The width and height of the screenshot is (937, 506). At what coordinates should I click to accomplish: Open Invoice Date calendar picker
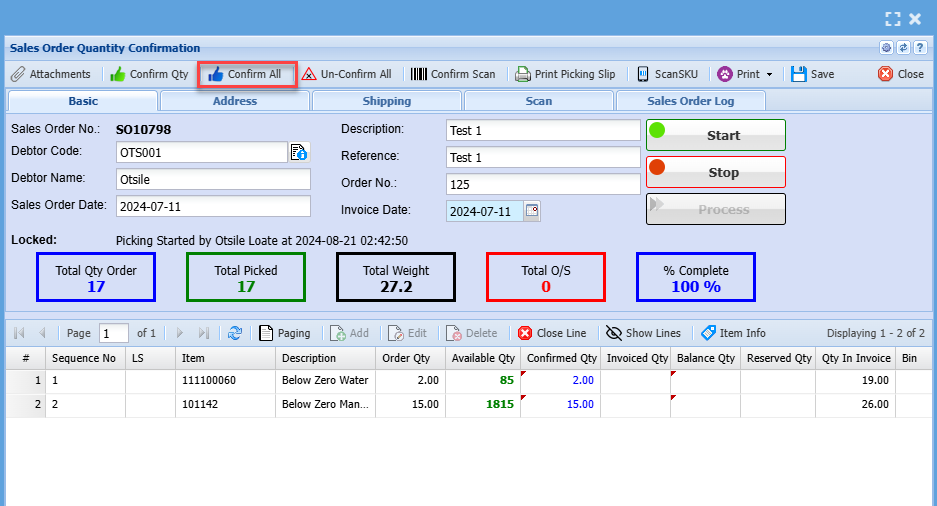[x=532, y=211]
